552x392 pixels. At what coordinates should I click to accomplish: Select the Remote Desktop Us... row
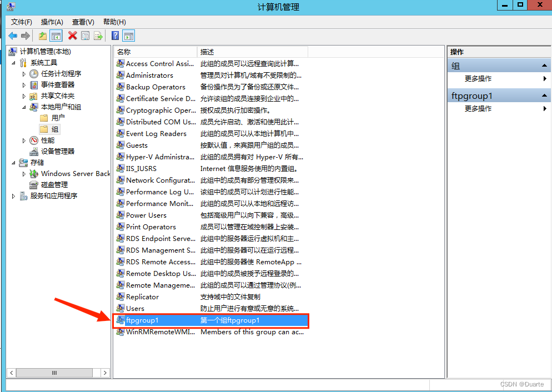tap(211, 273)
